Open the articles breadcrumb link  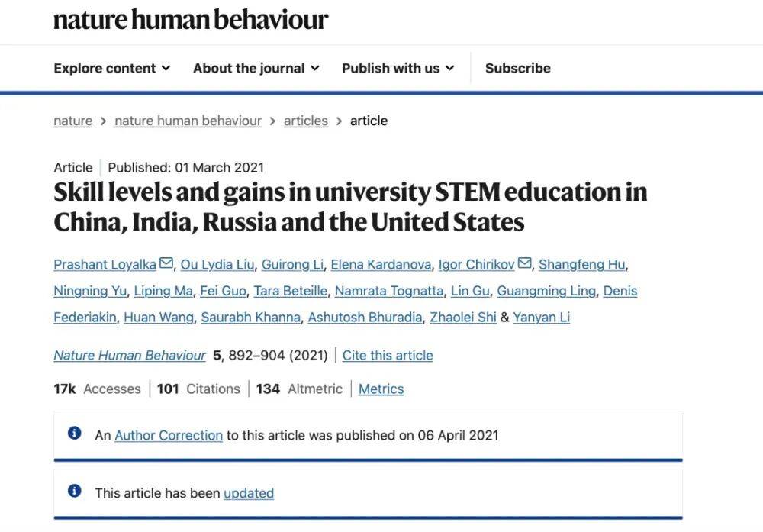tap(305, 121)
